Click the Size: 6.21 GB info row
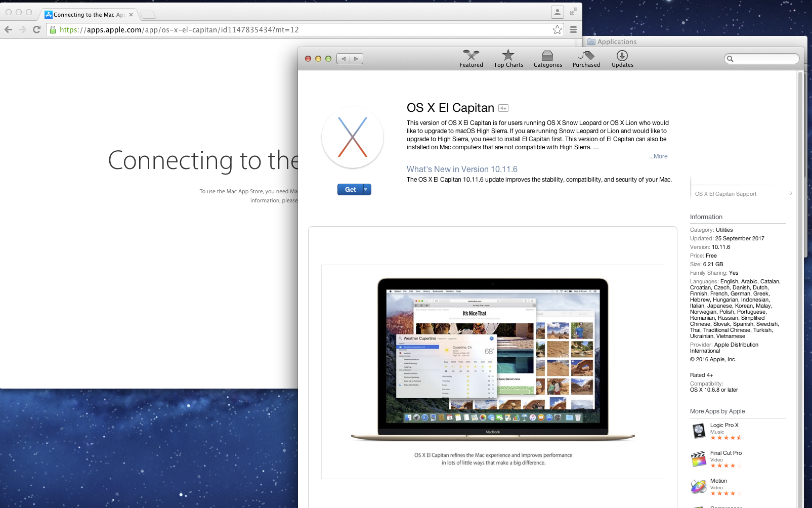The width and height of the screenshot is (812, 508). [707, 264]
